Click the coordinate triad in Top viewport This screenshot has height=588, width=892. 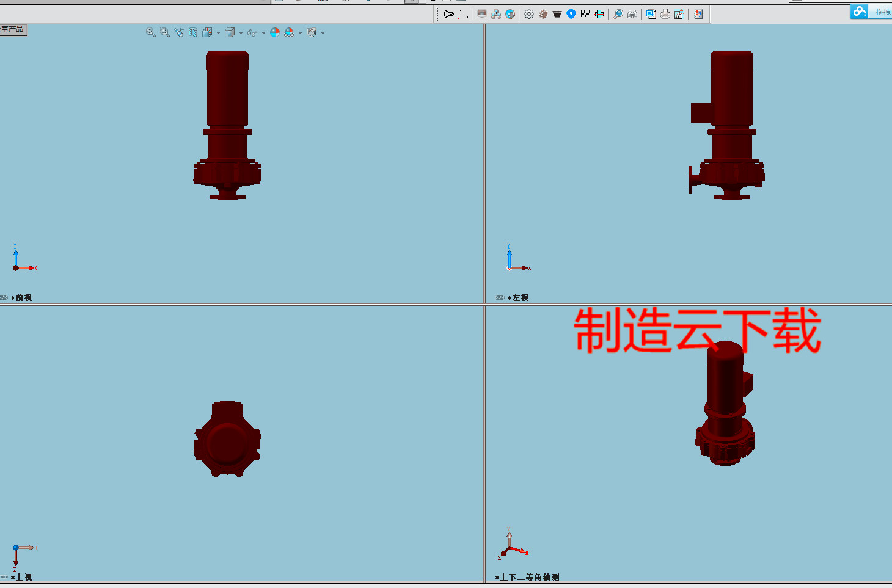coord(24,557)
